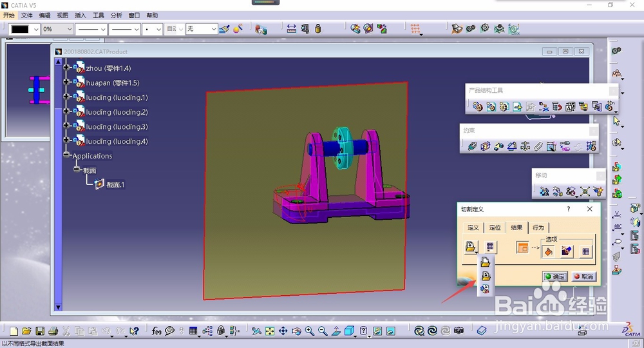Click the Fit All In view icon
Image resolution: width=644 pixels, height=348 pixels.
[270, 331]
